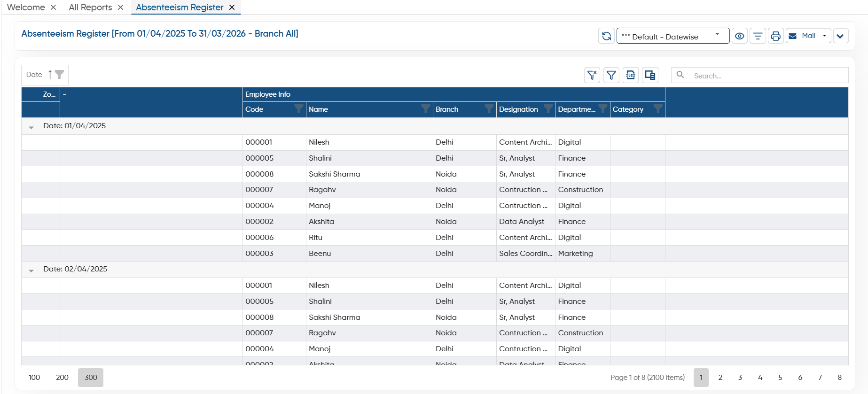The height and width of the screenshot is (394, 868).
Task: Go to page 8
Action: point(840,378)
